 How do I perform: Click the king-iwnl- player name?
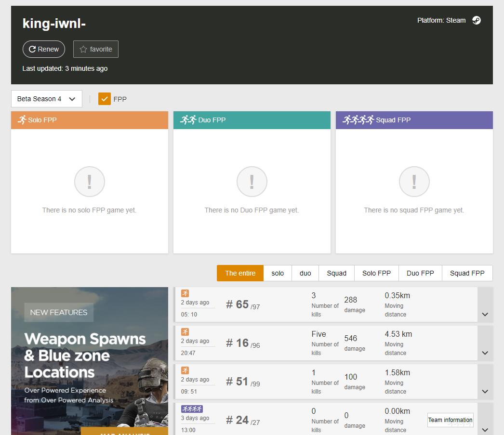tap(54, 24)
